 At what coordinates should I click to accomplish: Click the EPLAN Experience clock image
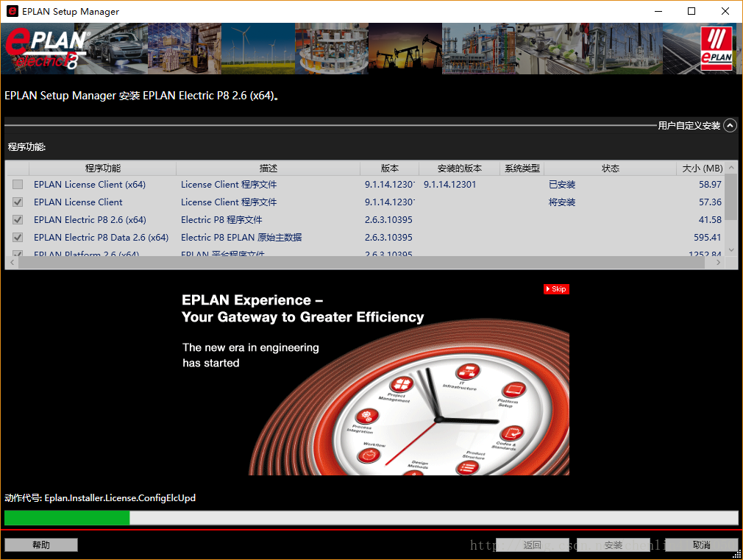pyautogui.click(x=409, y=397)
